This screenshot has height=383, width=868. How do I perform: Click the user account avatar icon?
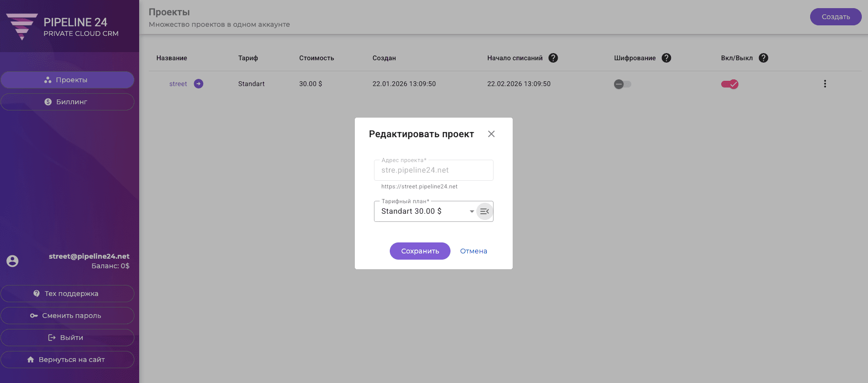click(x=12, y=261)
